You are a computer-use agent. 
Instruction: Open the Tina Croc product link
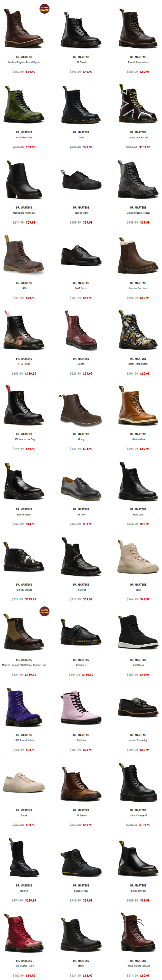(81, 590)
